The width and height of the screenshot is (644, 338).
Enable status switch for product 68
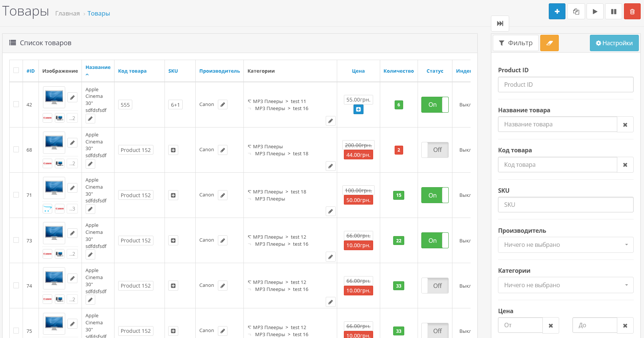pyautogui.click(x=435, y=150)
